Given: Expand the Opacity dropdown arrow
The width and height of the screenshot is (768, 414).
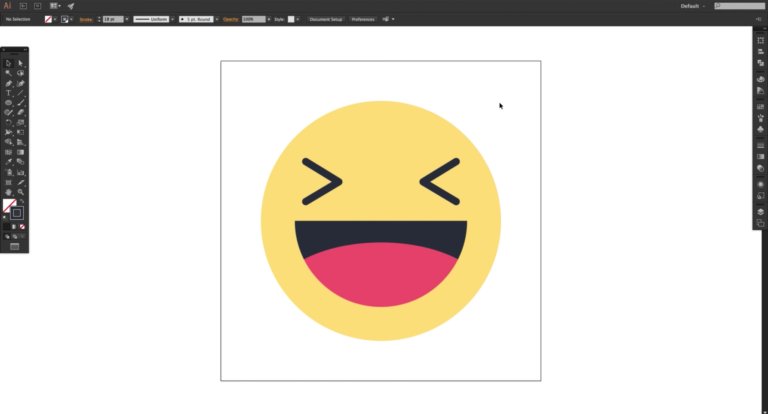Looking at the screenshot, I should [x=269, y=20].
